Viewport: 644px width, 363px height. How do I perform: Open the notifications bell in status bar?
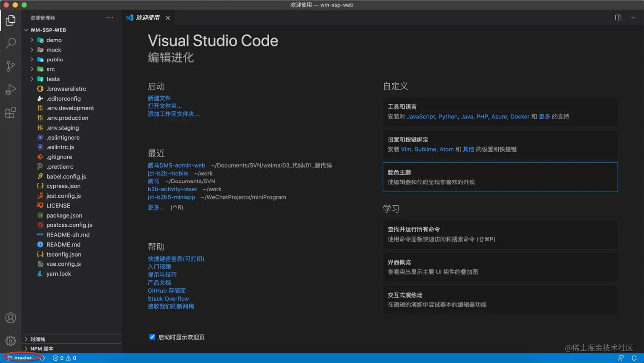[x=634, y=358]
